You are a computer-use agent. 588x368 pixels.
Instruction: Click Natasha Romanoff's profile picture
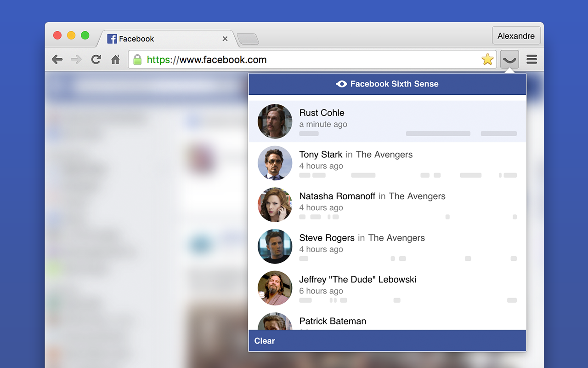pos(275,205)
